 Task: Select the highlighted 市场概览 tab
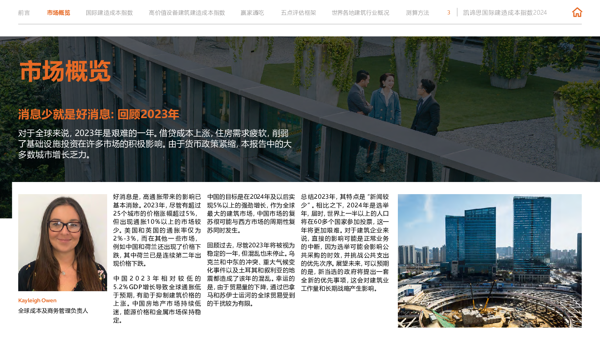[59, 13]
